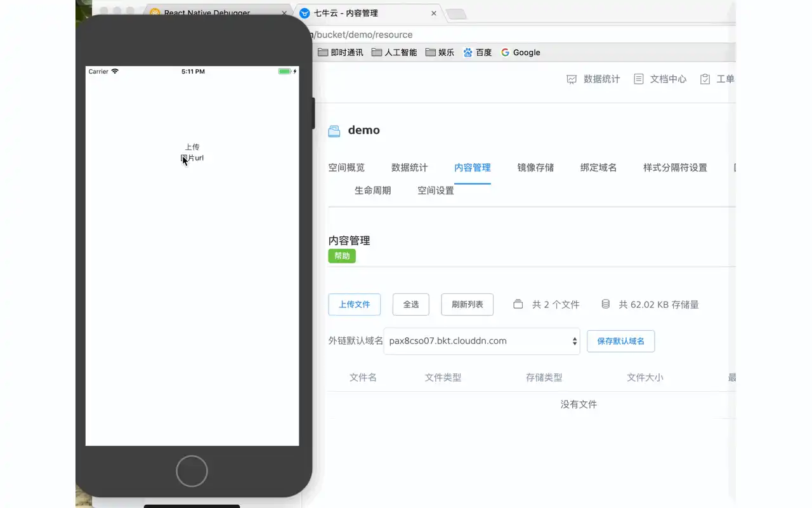Click the file count icon beside 共 2 个文件
The image size is (812, 508).
coord(518,304)
